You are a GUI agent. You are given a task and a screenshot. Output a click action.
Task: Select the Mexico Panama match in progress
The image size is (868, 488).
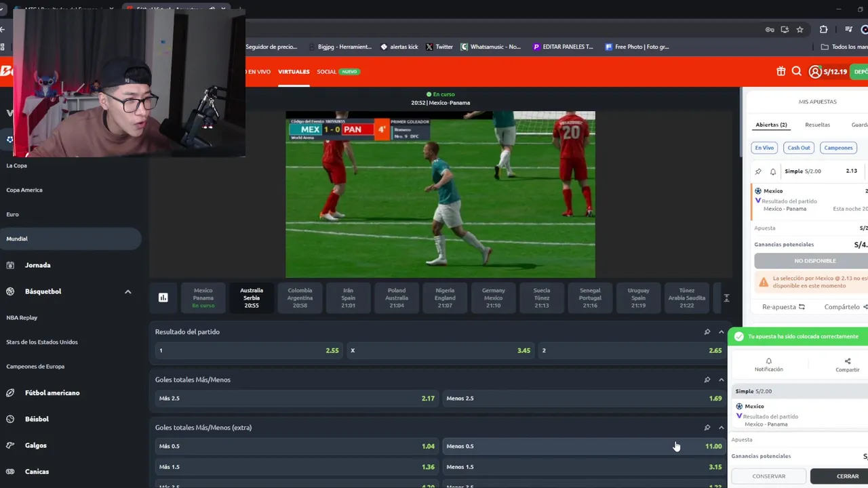pos(203,298)
